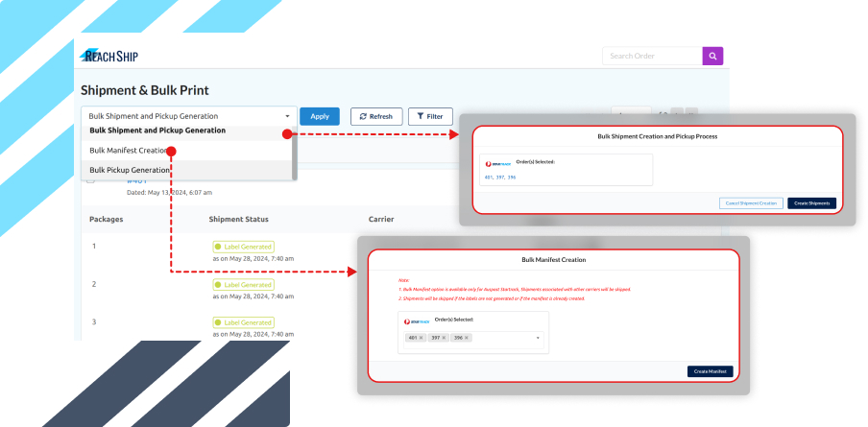Click into the Search Order field
This screenshot has height=427, width=868.
(652, 56)
